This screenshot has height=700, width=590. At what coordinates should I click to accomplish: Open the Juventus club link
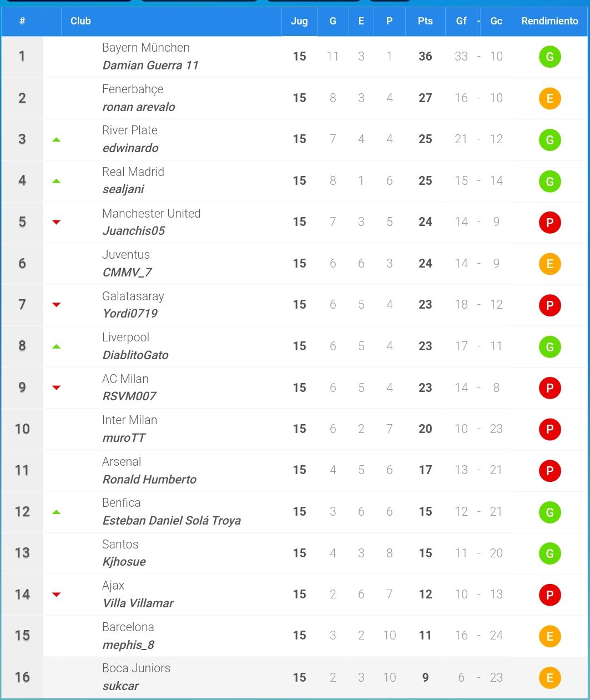coord(126,255)
